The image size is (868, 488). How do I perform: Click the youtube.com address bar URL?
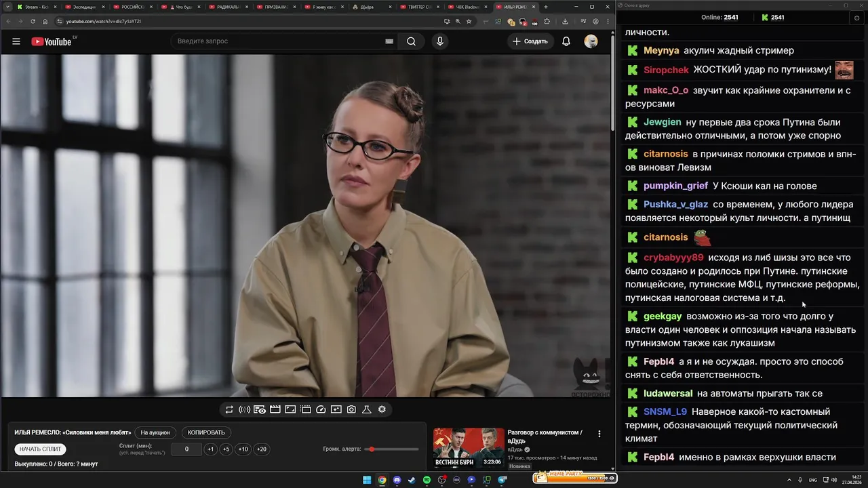point(104,21)
